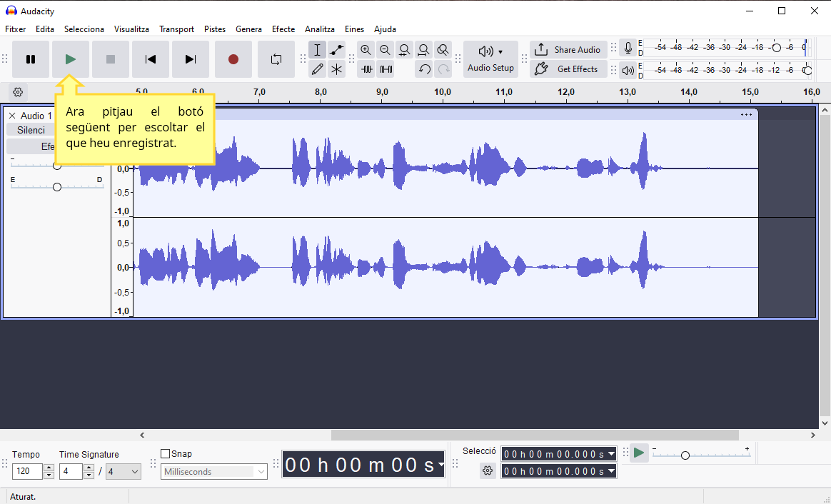Open the Selecciona menu

coord(84,29)
